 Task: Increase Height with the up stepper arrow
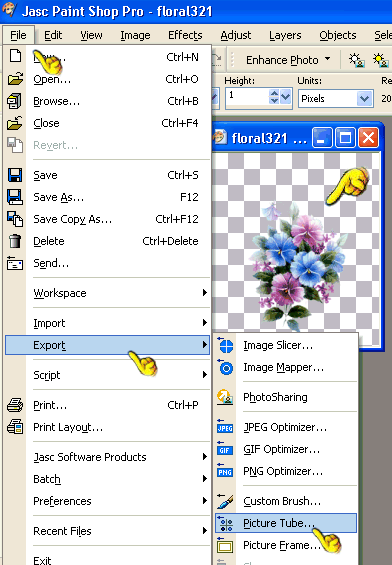(x=274, y=93)
